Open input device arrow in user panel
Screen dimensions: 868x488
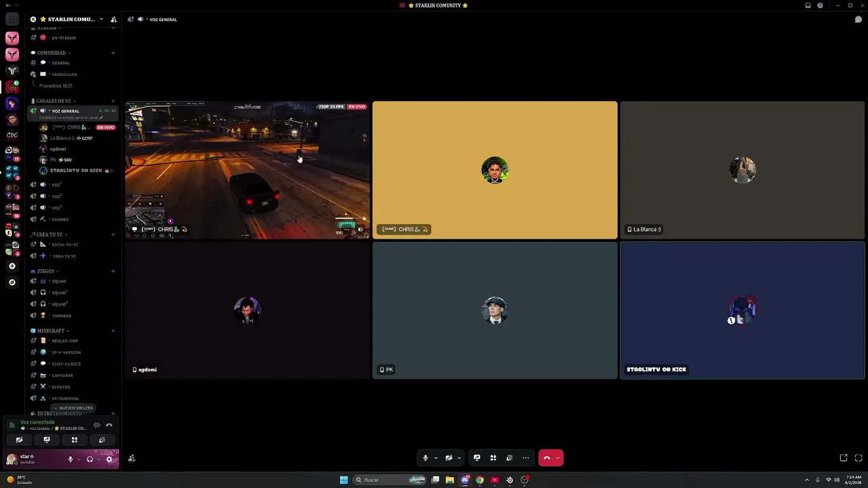pos(78,460)
